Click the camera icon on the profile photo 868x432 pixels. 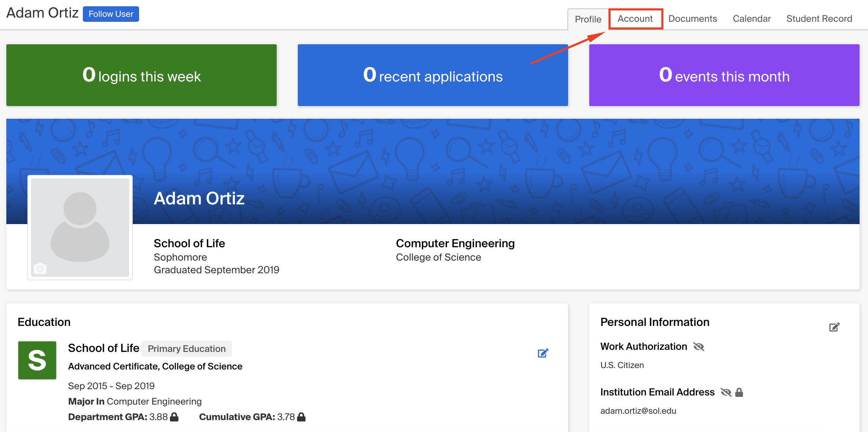[x=40, y=269]
